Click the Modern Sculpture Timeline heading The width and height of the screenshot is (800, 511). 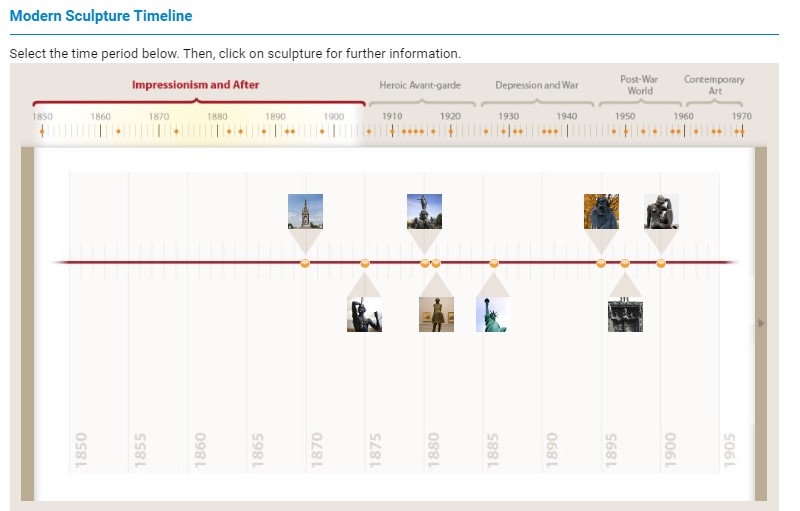(x=101, y=17)
